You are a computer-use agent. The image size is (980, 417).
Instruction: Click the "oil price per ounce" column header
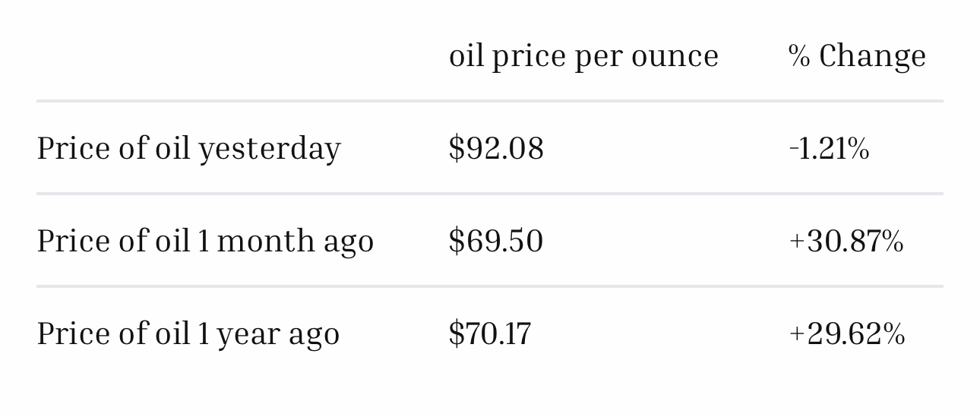(583, 55)
